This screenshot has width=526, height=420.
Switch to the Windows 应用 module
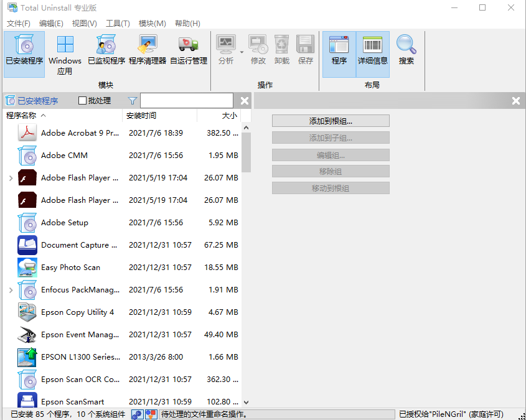(65, 54)
